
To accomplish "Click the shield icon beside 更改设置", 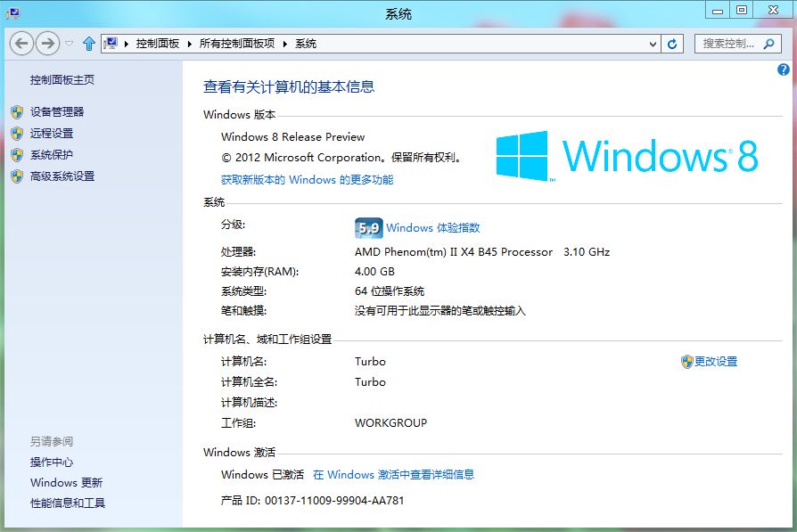I will 687,361.
